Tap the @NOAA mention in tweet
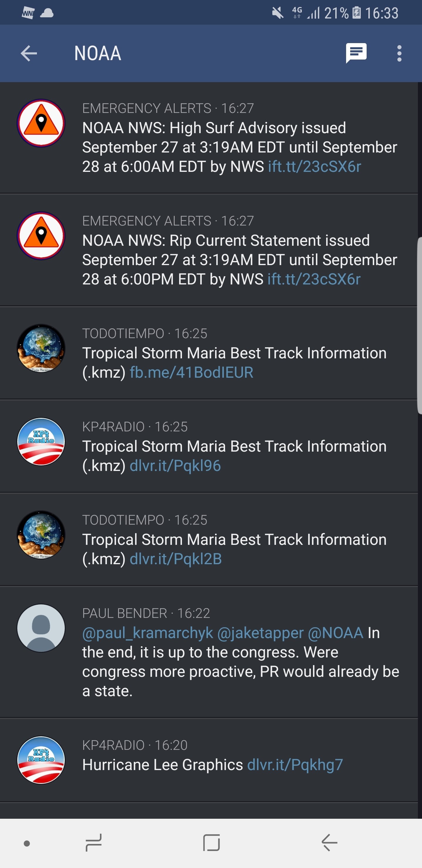422x868 pixels. (336, 633)
